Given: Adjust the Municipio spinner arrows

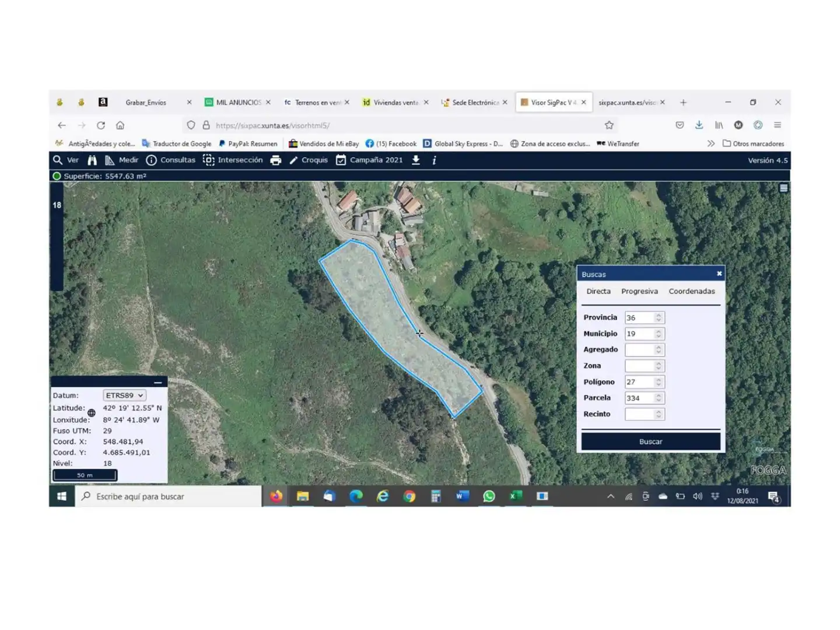Looking at the screenshot, I should [659, 334].
